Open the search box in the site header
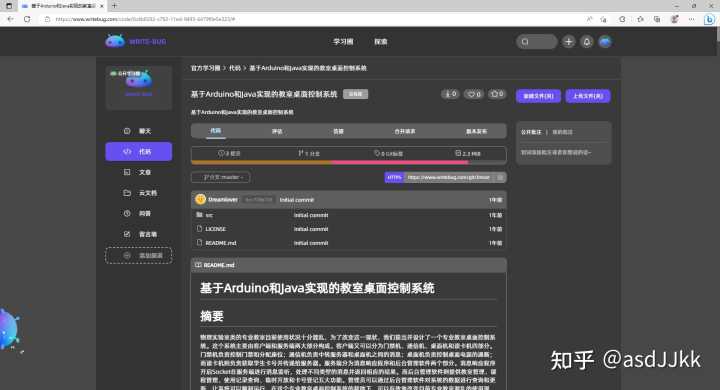The width and height of the screenshot is (720, 390). [536, 42]
